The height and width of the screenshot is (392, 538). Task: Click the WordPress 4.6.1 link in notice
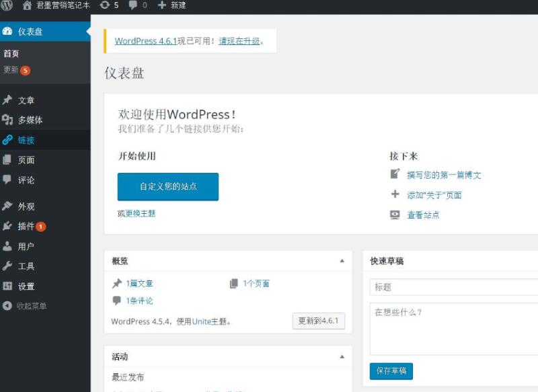(x=146, y=41)
